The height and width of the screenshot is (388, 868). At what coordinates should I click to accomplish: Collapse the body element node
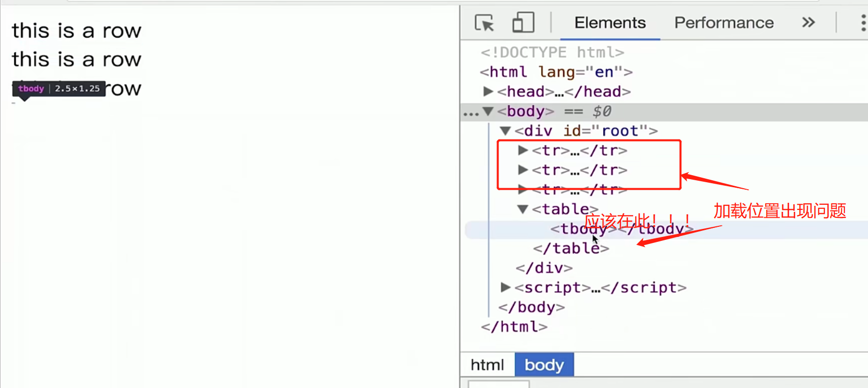tap(487, 111)
